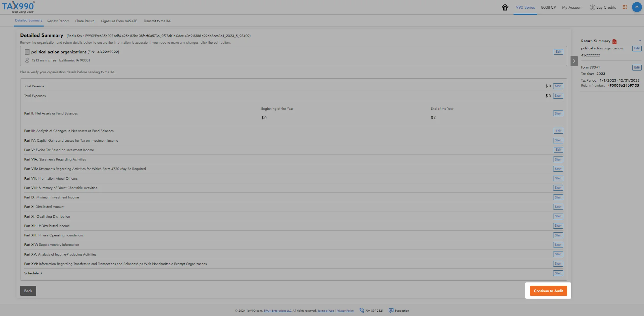Click the home icon in top navigation
This screenshot has width=644, height=316.
click(505, 7)
